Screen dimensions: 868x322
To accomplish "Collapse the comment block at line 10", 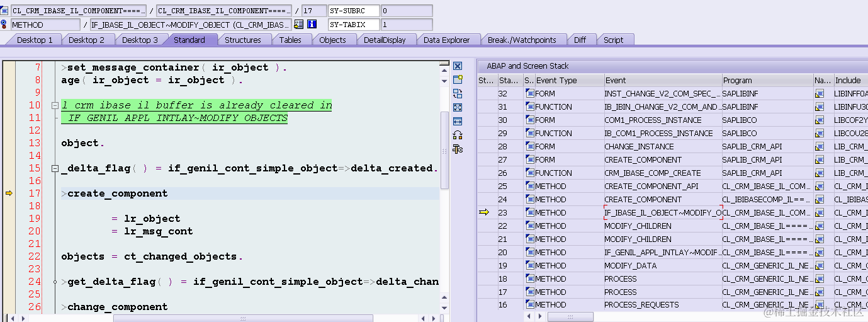I will click(55, 105).
